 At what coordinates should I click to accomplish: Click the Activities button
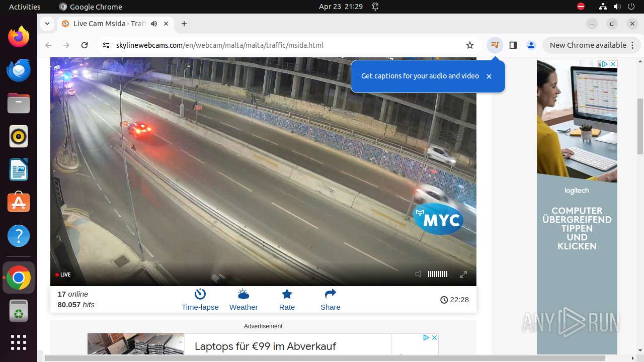point(25,7)
